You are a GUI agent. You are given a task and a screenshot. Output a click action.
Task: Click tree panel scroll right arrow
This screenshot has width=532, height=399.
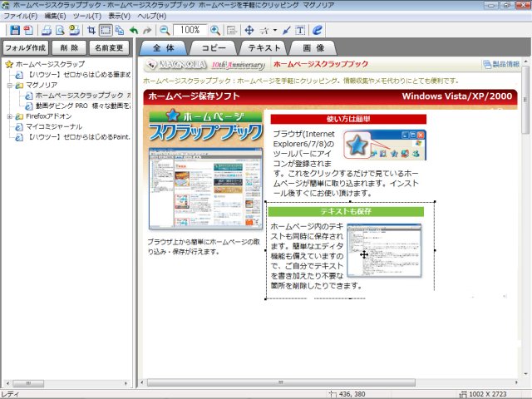(x=126, y=383)
